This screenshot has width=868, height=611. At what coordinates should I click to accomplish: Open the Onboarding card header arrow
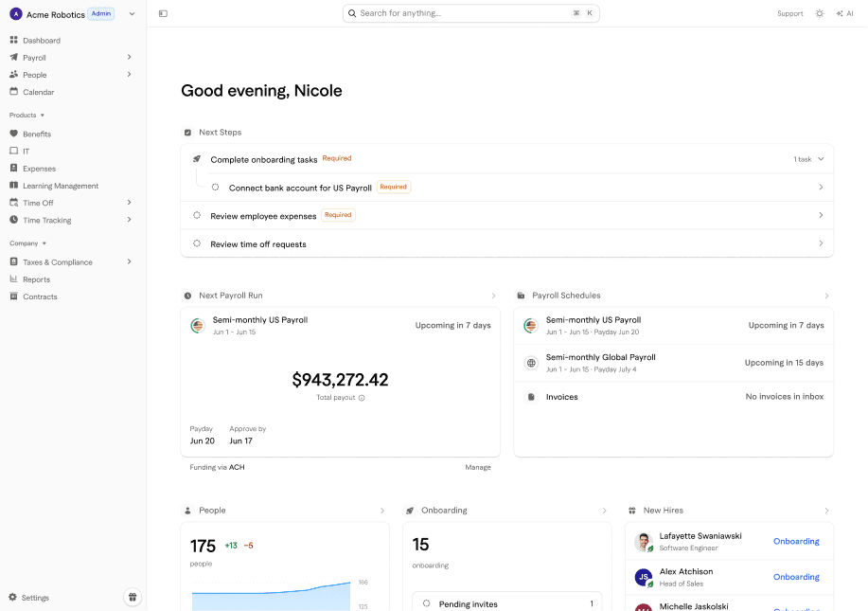tap(605, 511)
